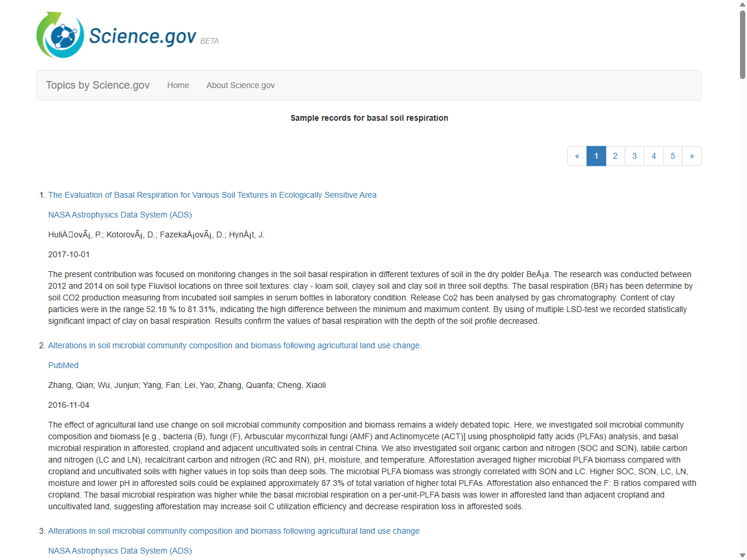Select the currently active page 1 button
The width and height of the screenshot is (747, 560).
click(x=596, y=156)
